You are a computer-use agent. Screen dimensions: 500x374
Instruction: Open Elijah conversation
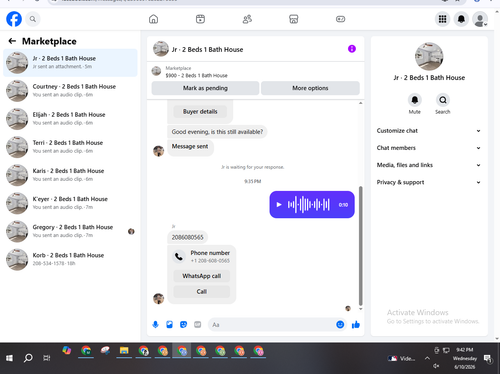pyautogui.click(x=70, y=119)
